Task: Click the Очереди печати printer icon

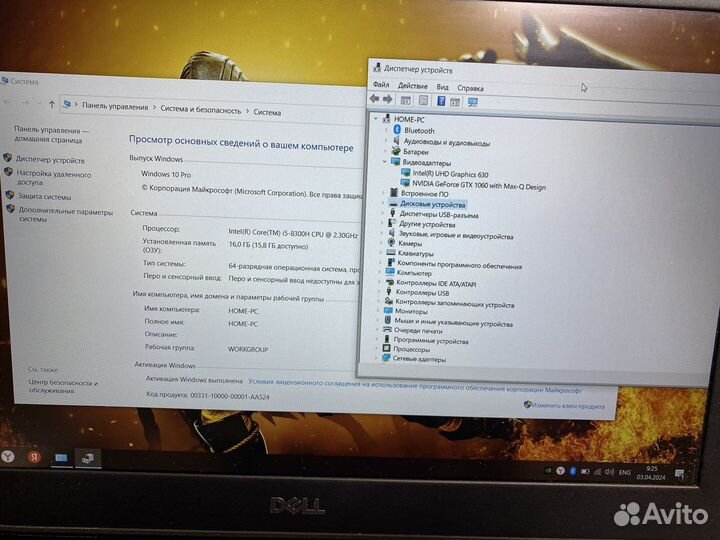Action: [x=388, y=330]
